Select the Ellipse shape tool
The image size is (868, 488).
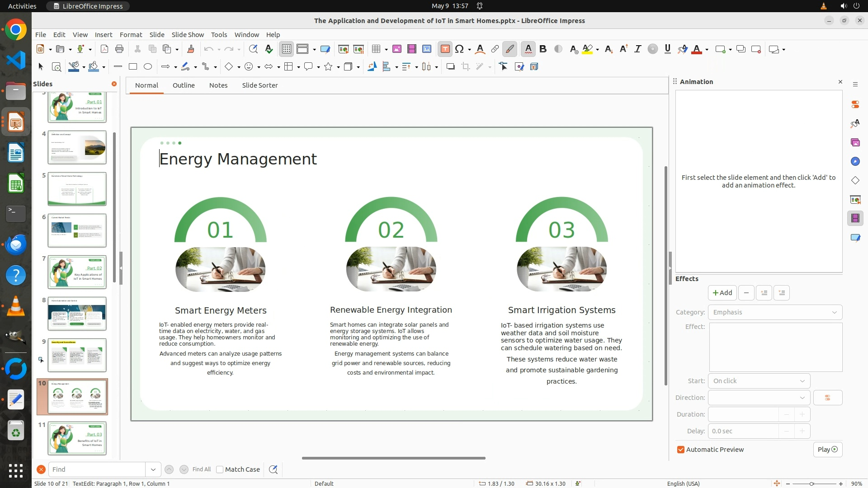click(148, 67)
